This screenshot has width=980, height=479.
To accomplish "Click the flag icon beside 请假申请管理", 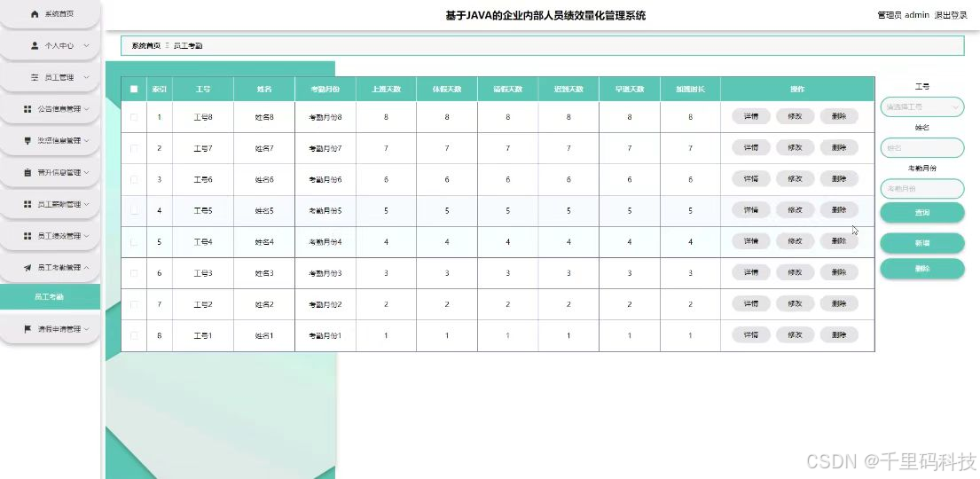I will coord(27,329).
